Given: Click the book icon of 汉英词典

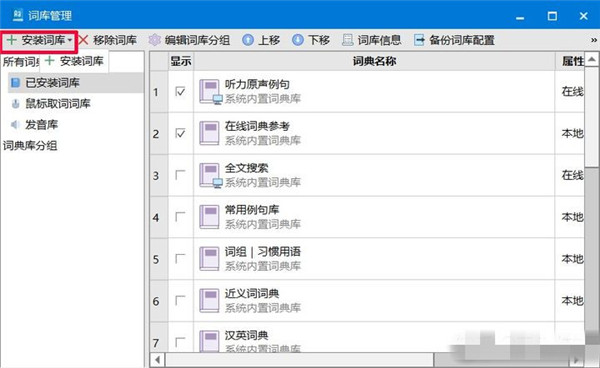Looking at the screenshot, I should 210,341.
